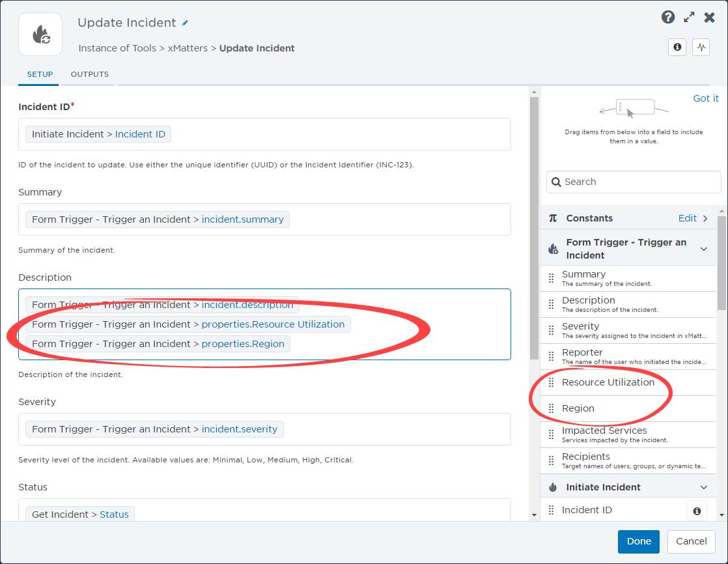Select the Get Incident > Status token

click(x=80, y=515)
